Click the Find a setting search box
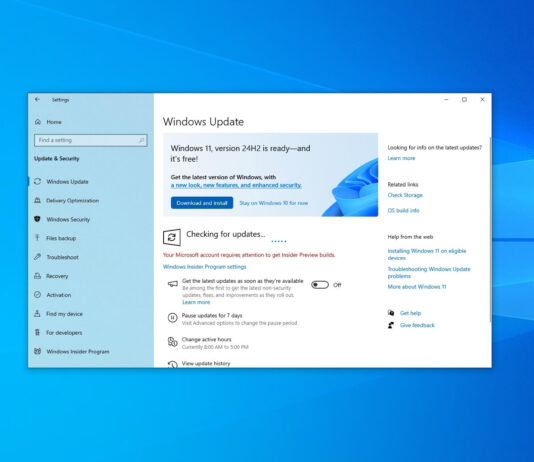 (91, 140)
